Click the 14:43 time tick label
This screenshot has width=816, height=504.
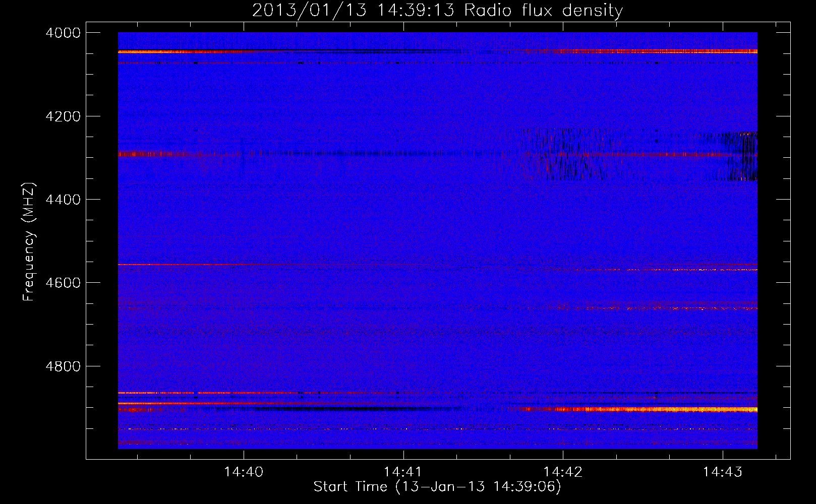pyautogui.click(x=723, y=472)
